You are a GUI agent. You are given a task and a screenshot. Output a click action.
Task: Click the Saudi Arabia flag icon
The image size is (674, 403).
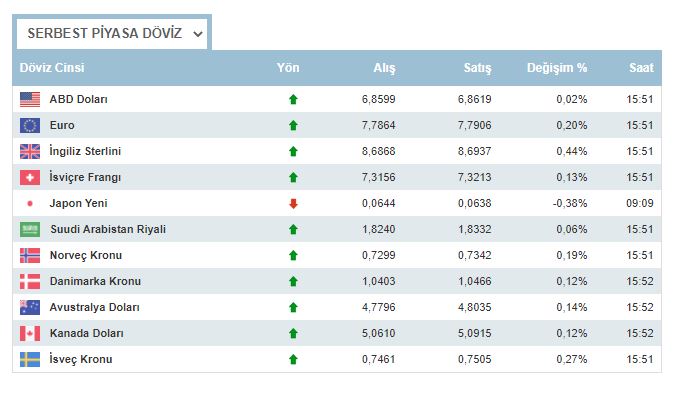coord(30,229)
